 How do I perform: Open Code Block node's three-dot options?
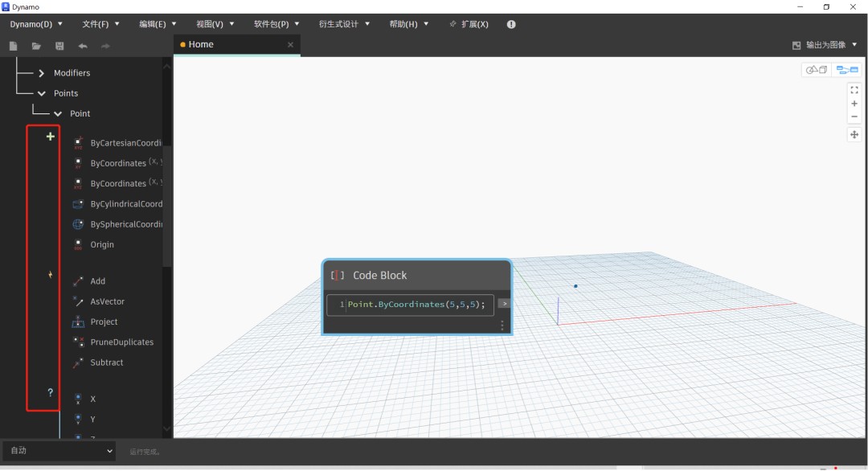(x=502, y=326)
